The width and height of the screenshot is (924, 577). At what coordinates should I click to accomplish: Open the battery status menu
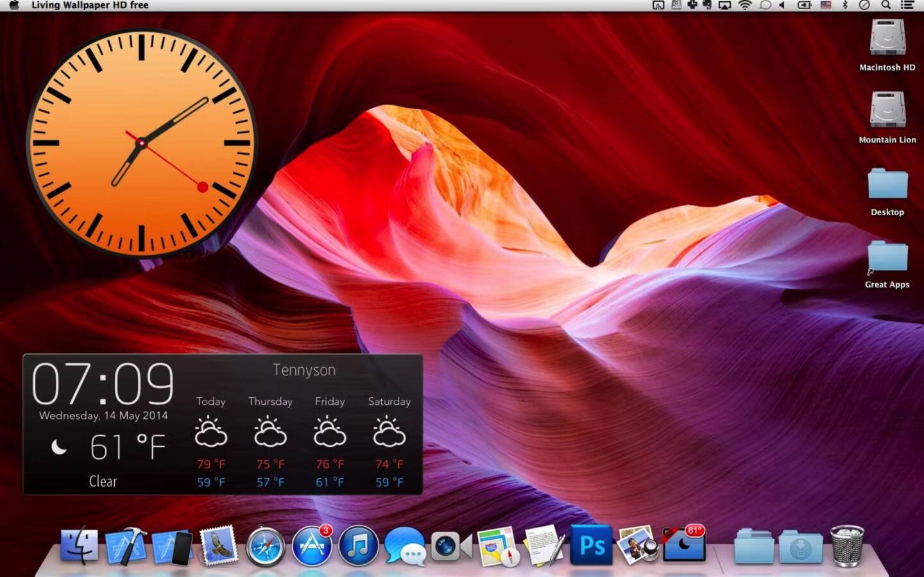tap(804, 5)
